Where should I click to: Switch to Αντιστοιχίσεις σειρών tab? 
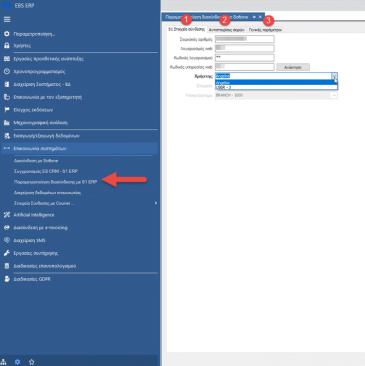227,30
